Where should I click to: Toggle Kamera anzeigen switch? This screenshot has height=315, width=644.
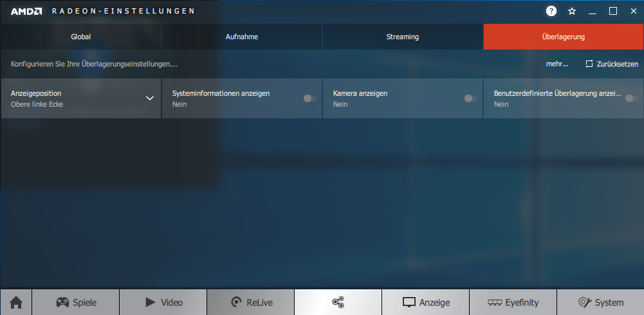point(471,98)
